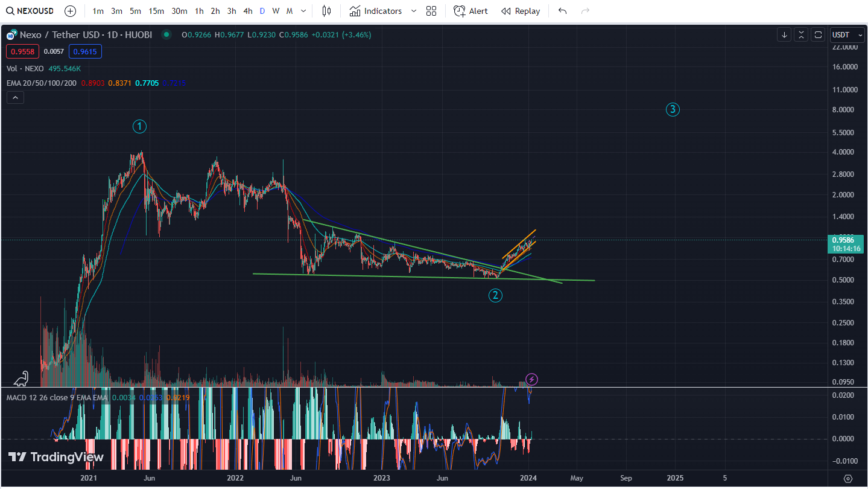Expand the favorite indicators dropdown arrow
The image size is (868, 489).
click(x=413, y=11)
